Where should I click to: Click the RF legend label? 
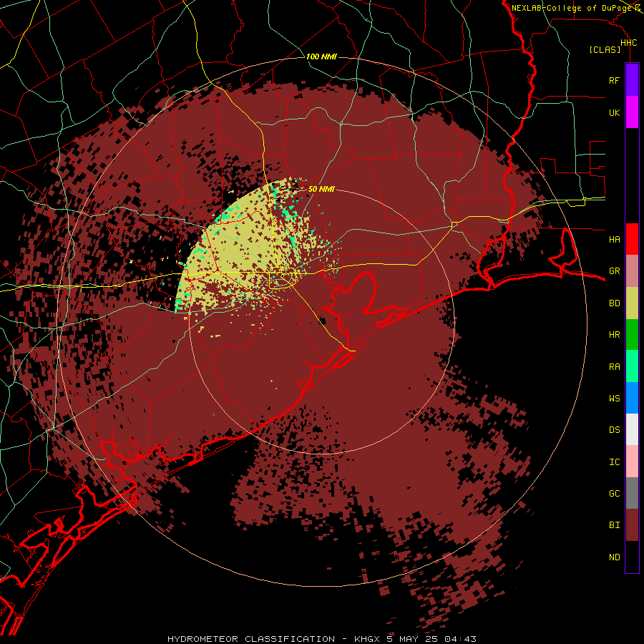(614, 80)
